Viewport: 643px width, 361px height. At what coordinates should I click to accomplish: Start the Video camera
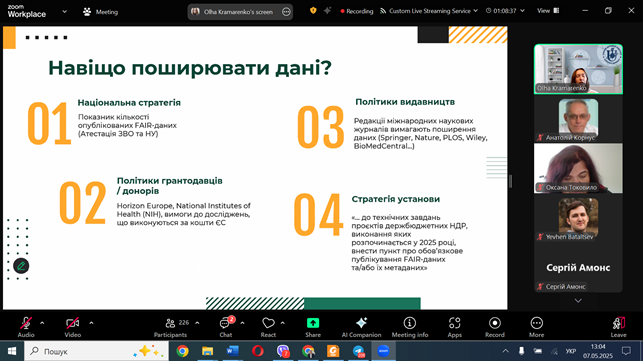click(73, 327)
